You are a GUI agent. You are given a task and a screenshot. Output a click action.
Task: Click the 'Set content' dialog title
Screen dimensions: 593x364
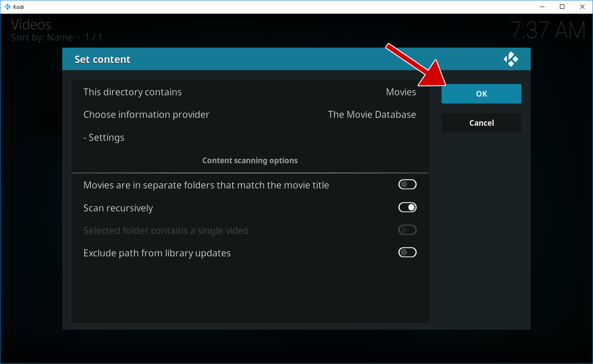click(102, 60)
